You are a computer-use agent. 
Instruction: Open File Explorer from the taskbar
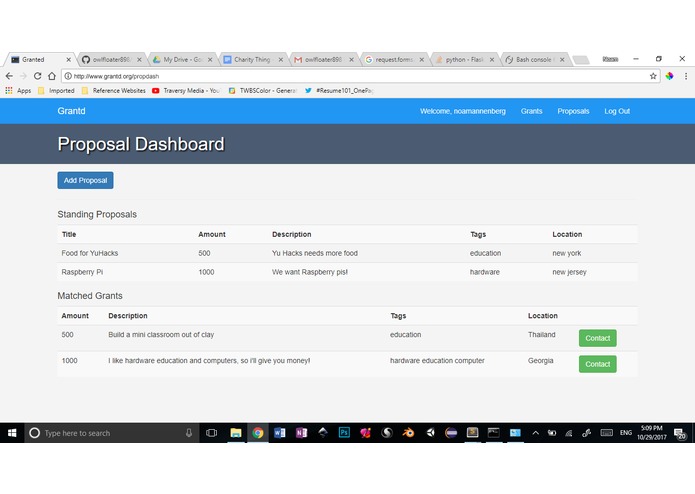[x=236, y=433]
